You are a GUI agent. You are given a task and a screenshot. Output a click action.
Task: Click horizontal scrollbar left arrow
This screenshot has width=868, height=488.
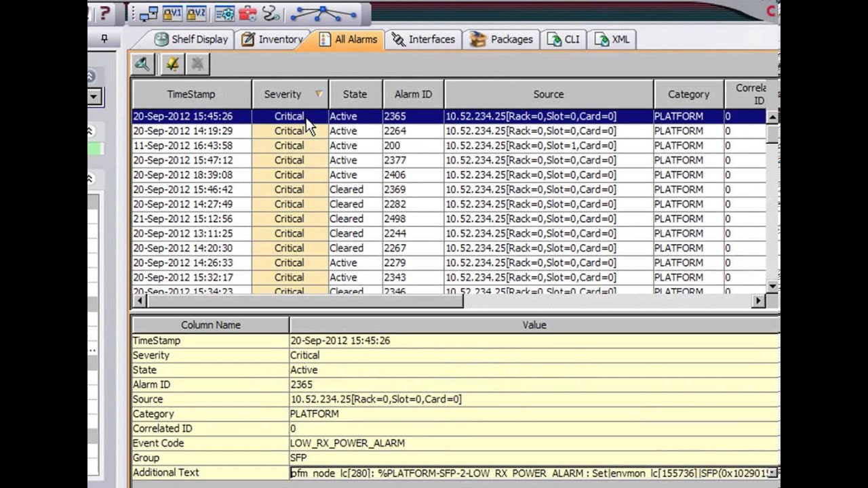pyautogui.click(x=140, y=301)
